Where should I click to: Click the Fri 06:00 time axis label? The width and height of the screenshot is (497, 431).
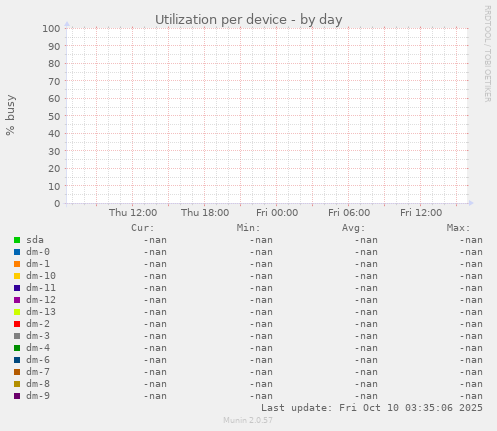(349, 213)
